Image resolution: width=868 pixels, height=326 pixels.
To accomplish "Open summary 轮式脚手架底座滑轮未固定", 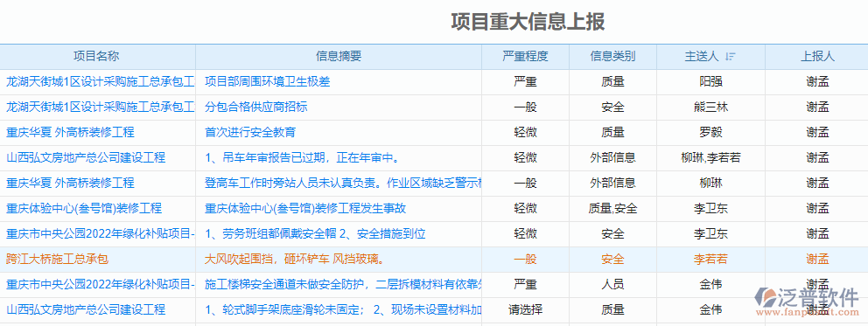I will click(x=343, y=310).
